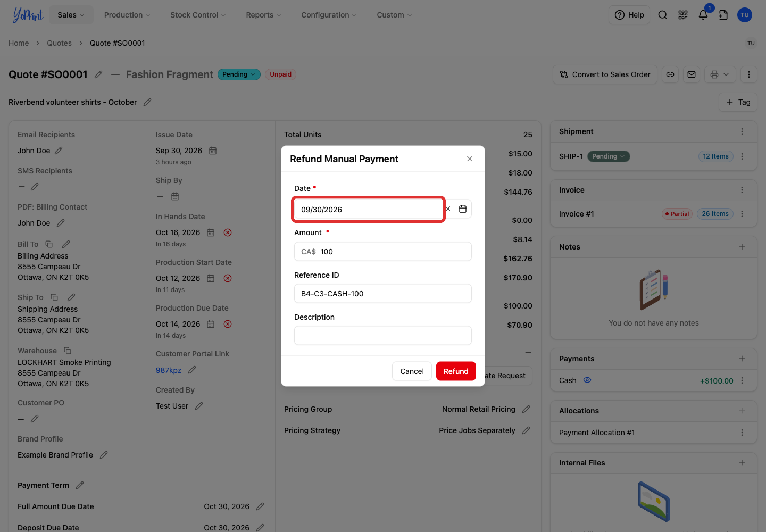Cancel the refund dialog
Viewport: 766px width, 532px height.
pos(412,371)
